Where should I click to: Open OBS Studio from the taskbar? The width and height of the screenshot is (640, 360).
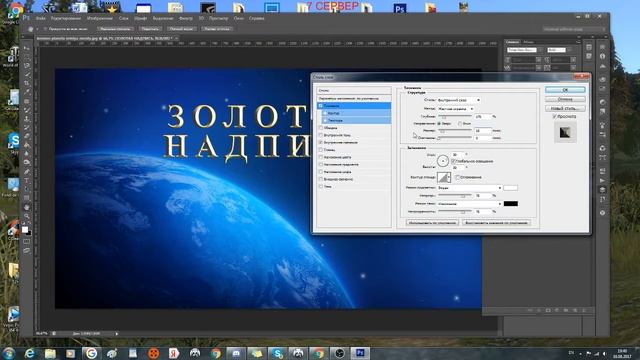point(339,353)
